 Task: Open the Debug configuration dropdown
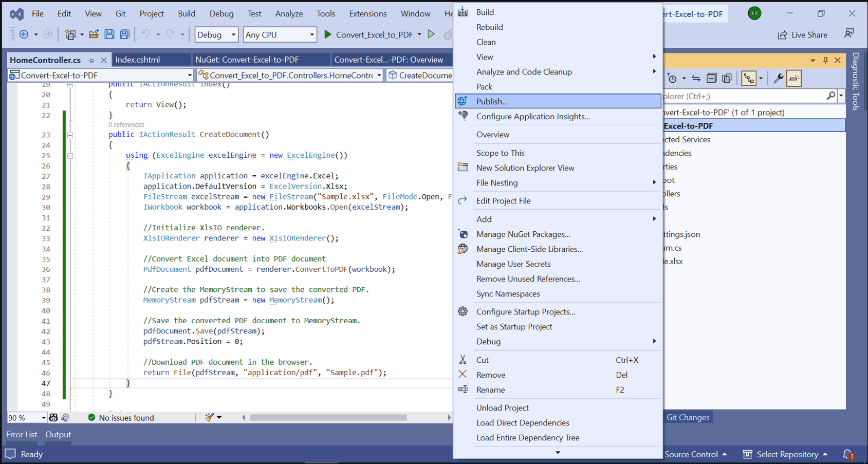[x=216, y=34]
